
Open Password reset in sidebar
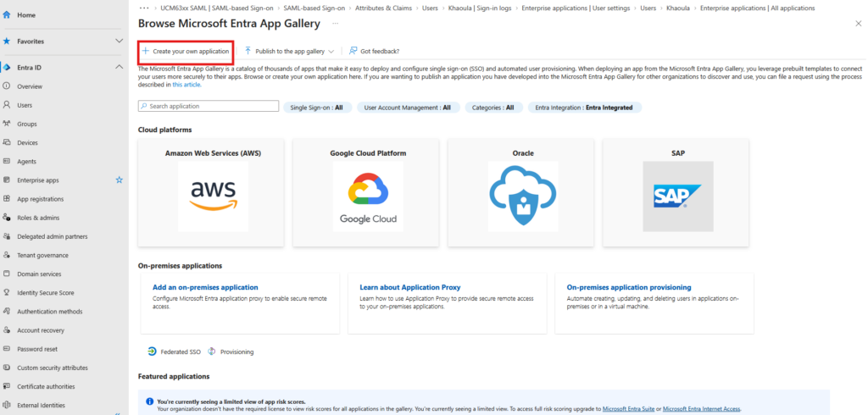pyautogui.click(x=37, y=349)
